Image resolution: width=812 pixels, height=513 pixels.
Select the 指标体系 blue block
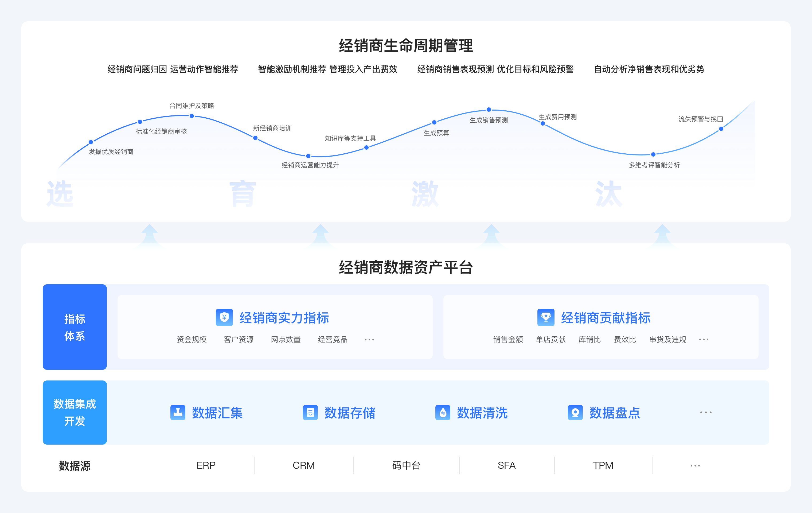tap(75, 327)
